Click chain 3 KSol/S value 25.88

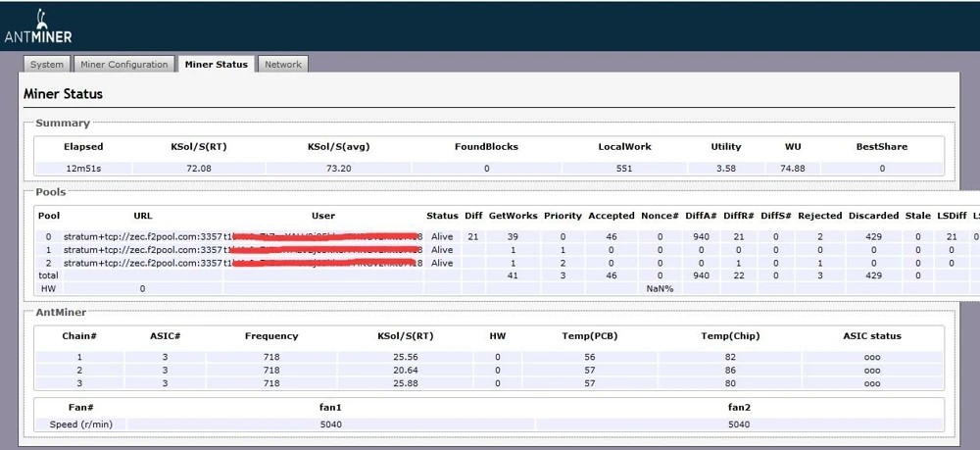tap(405, 383)
